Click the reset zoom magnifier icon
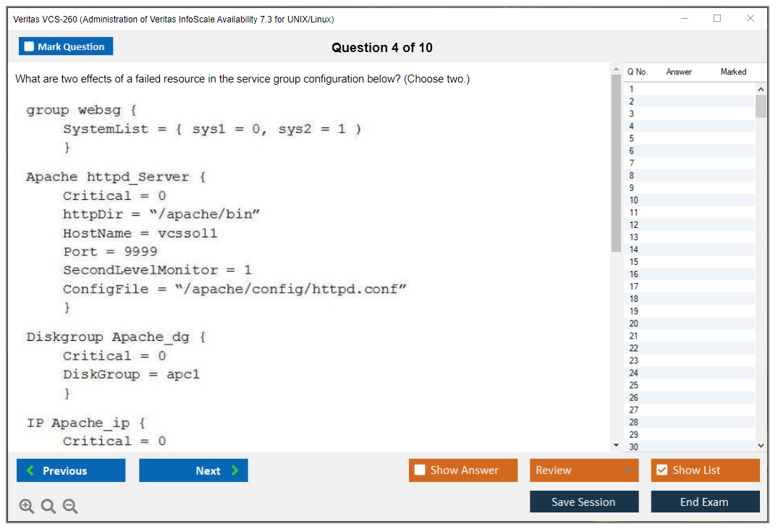 [x=48, y=507]
